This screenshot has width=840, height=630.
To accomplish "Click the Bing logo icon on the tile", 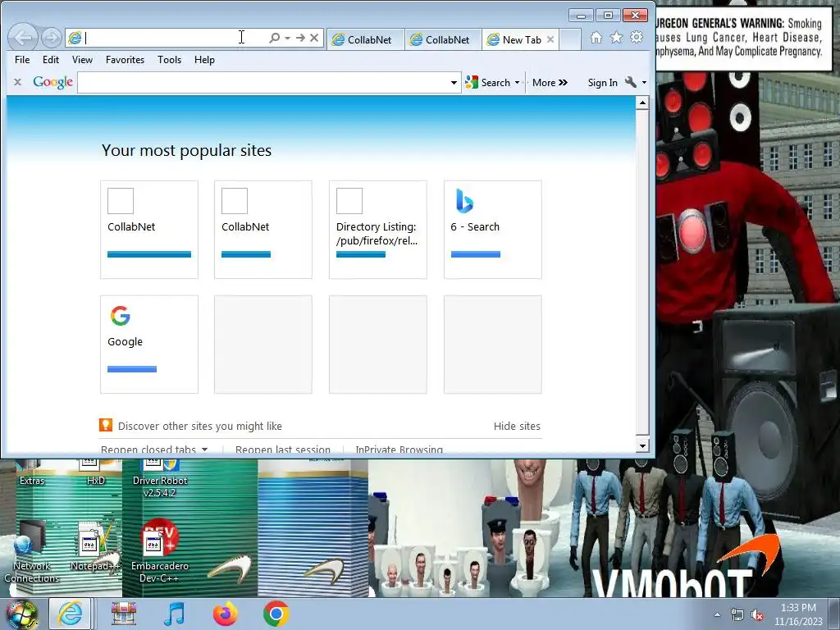I will click(464, 201).
